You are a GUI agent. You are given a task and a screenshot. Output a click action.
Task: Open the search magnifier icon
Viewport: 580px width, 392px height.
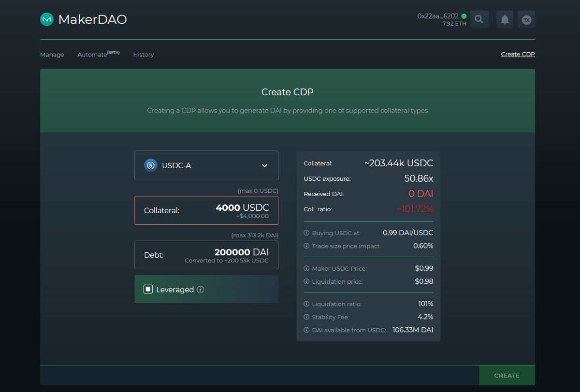pyautogui.click(x=479, y=19)
